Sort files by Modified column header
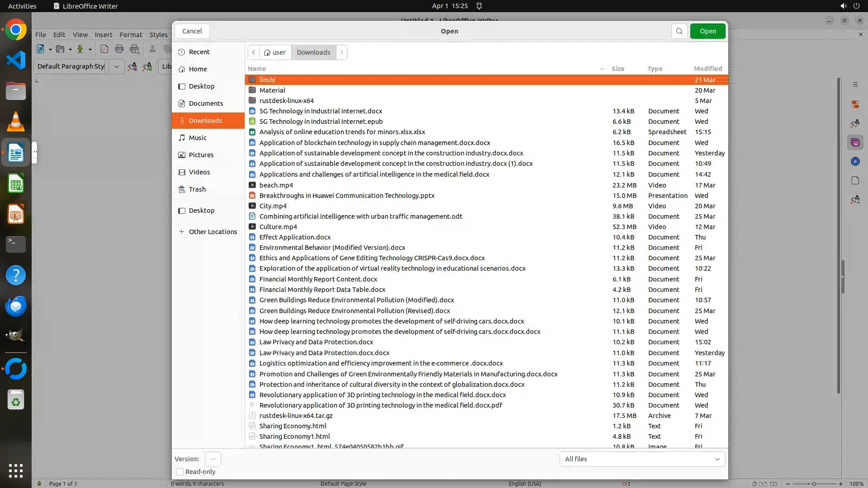This screenshot has height=488, width=868. pyautogui.click(x=708, y=69)
